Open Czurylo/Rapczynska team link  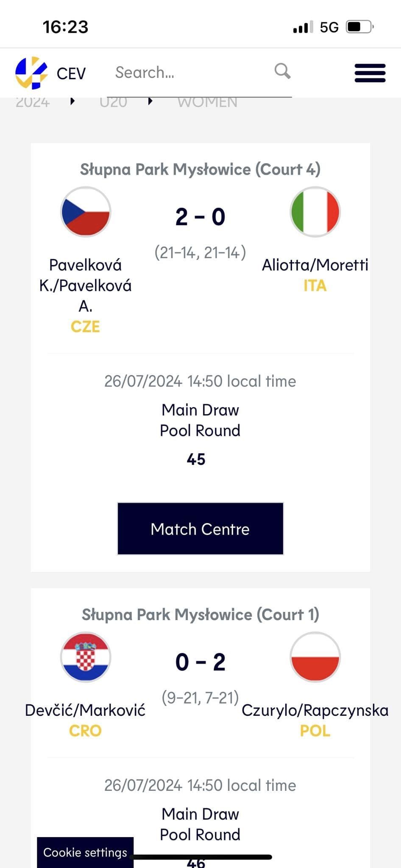click(x=315, y=710)
